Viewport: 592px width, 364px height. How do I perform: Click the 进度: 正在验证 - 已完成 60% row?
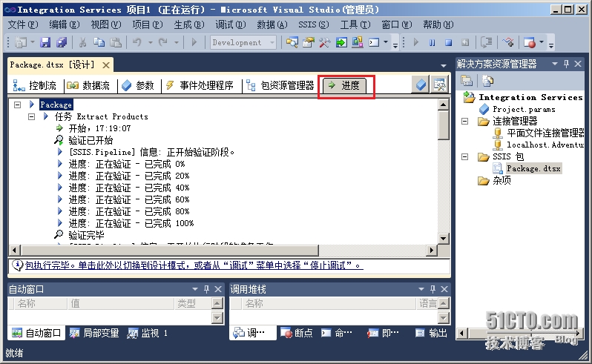coord(129,199)
